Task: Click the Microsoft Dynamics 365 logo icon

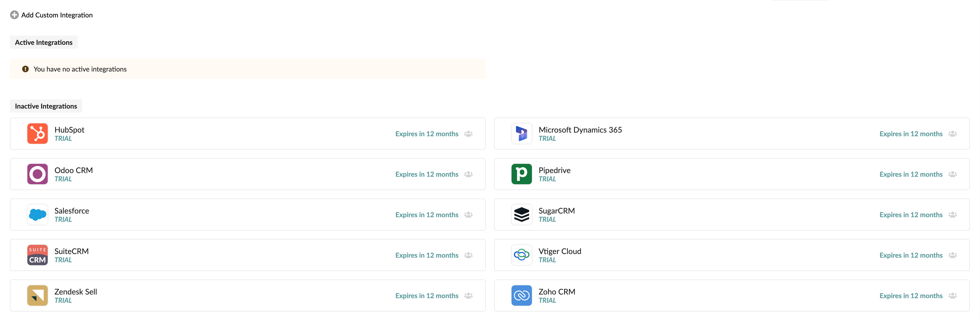Action: 521,134
